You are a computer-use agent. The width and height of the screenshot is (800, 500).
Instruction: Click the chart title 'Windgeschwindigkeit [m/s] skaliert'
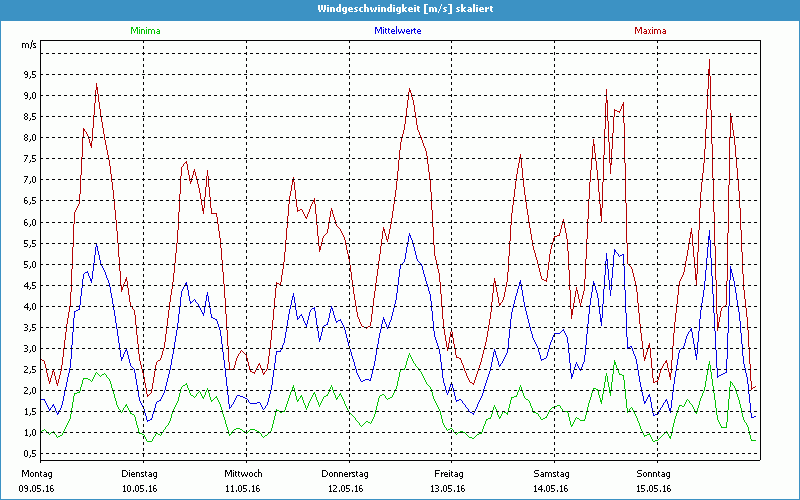(405, 9)
